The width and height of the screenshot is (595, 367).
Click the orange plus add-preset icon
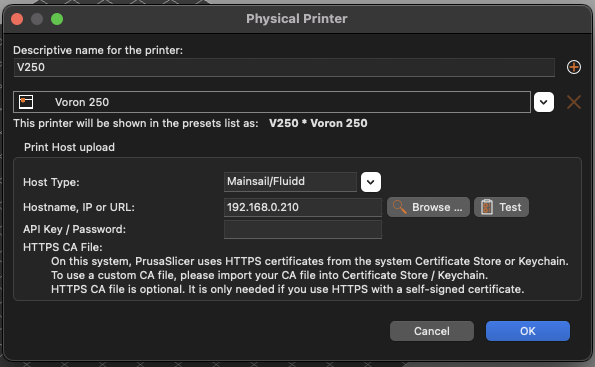pyautogui.click(x=574, y=67)
